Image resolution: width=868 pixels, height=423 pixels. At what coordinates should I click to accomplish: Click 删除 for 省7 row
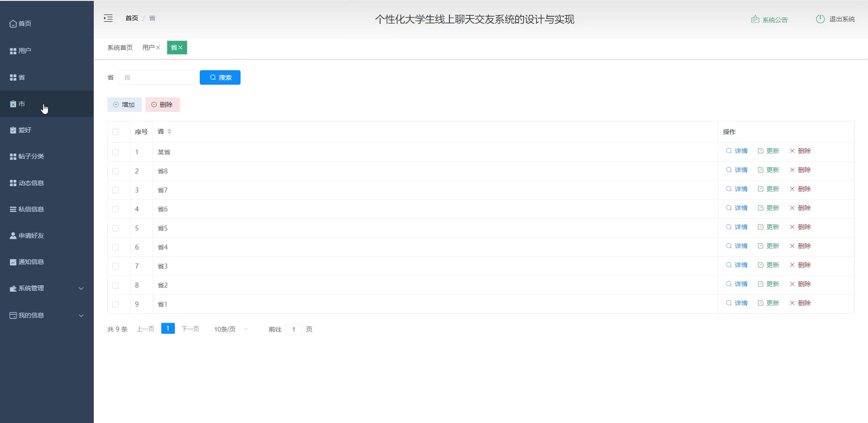point(800,189)
